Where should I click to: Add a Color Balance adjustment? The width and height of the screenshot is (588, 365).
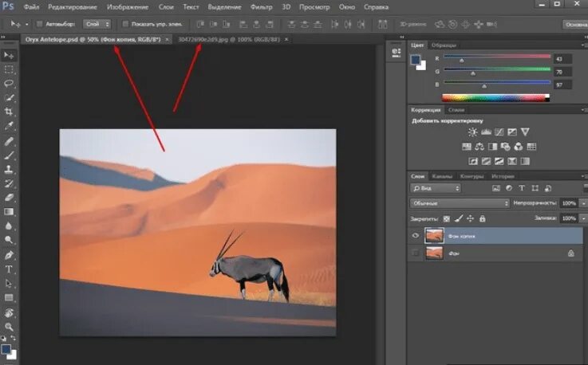click(x=479, y=147)
